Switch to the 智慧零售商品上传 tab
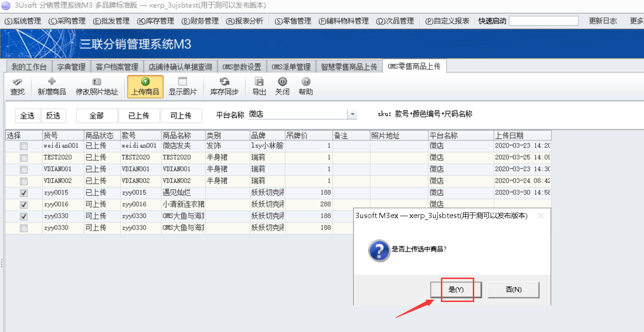The height and width of the screenshot is (332, 644). click(349, 67)
